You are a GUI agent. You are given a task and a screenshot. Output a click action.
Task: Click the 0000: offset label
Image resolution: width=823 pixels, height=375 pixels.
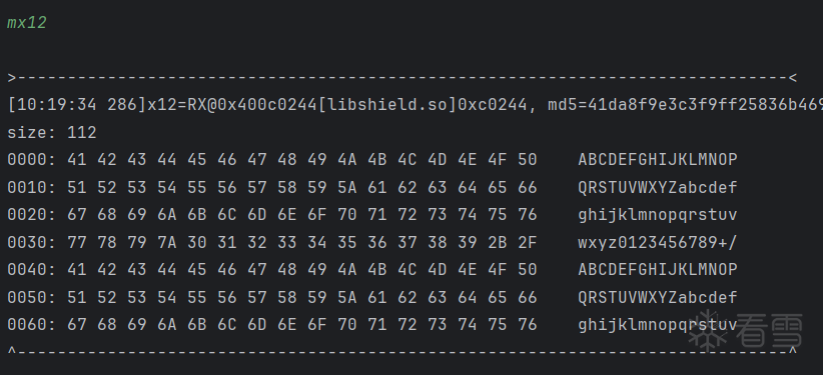click(x=31, y=160)
